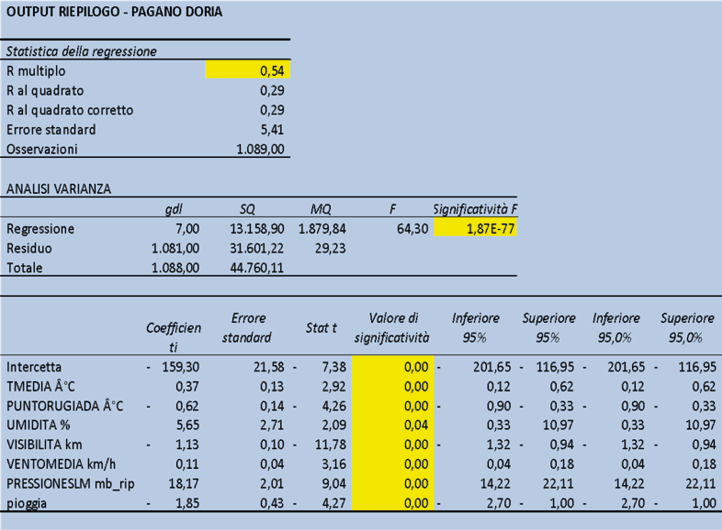The height and width of the screenshot is (530, 722).
Task: Click the 'Significatività F' header
Action: pyautogui.click(x=475, y=210)
